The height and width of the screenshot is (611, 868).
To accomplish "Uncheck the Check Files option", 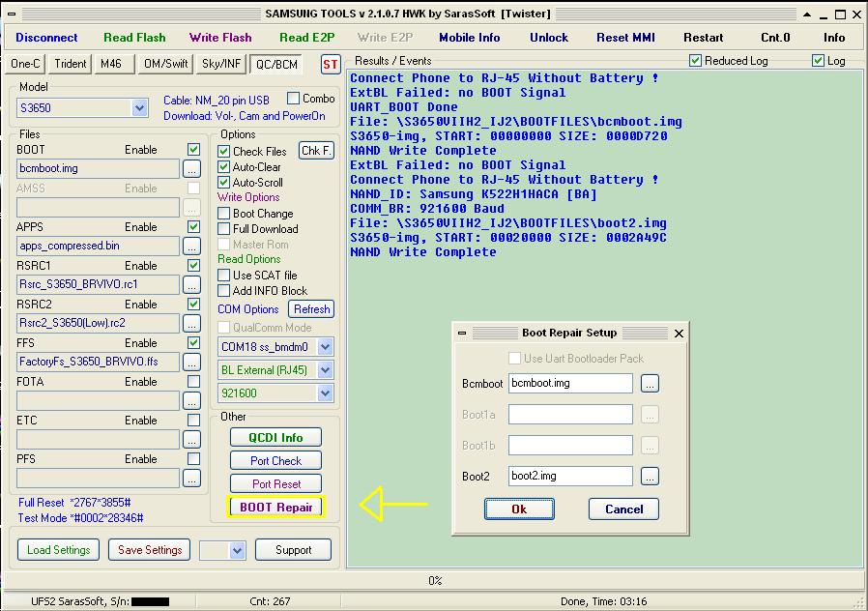I will 223,151.
